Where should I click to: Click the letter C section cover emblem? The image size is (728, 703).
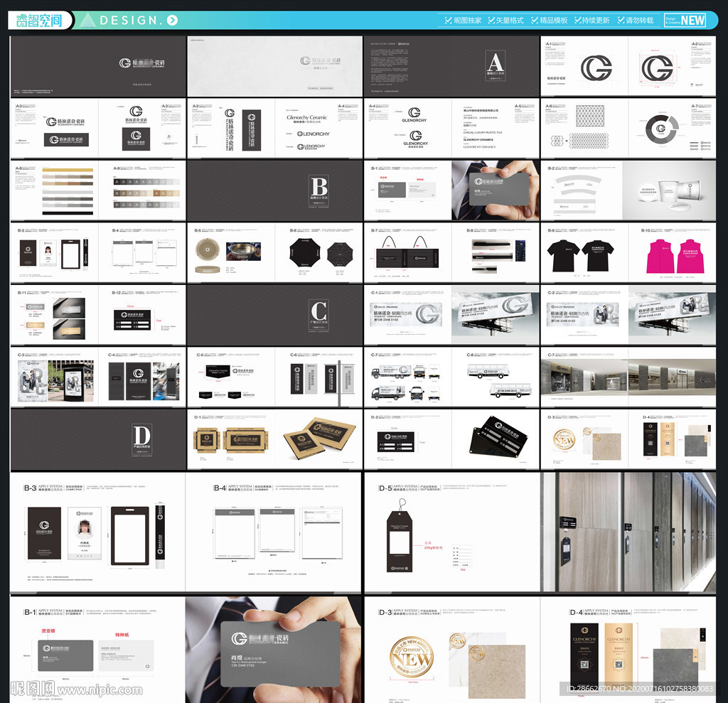[319, 311]
